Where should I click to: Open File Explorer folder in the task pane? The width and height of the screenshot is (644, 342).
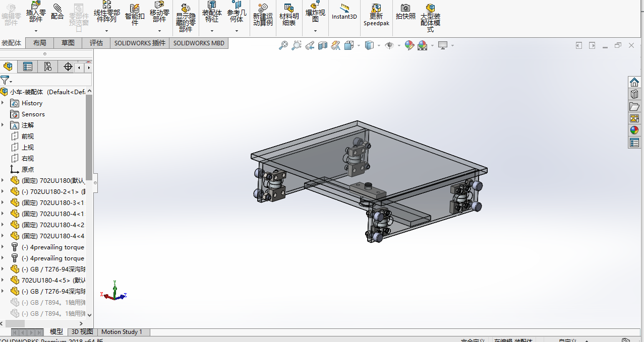coord(634,106)
